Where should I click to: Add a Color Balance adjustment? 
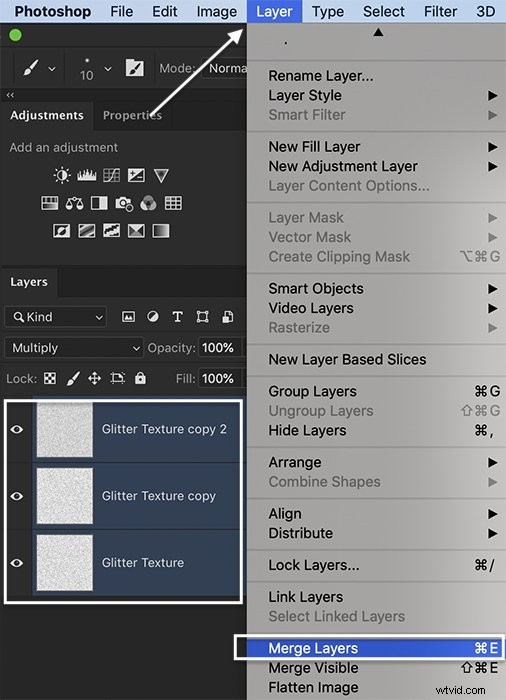click(x=74, y=204)
